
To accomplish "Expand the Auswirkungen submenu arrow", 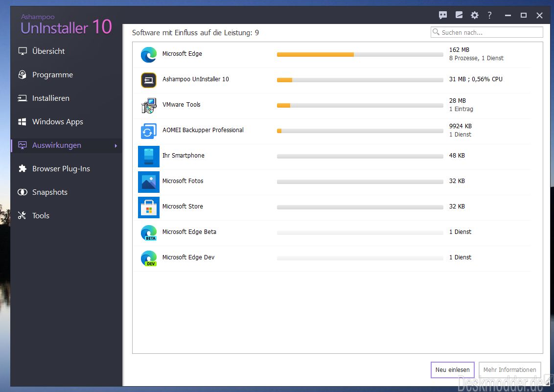I will click(x=115, y=145).
